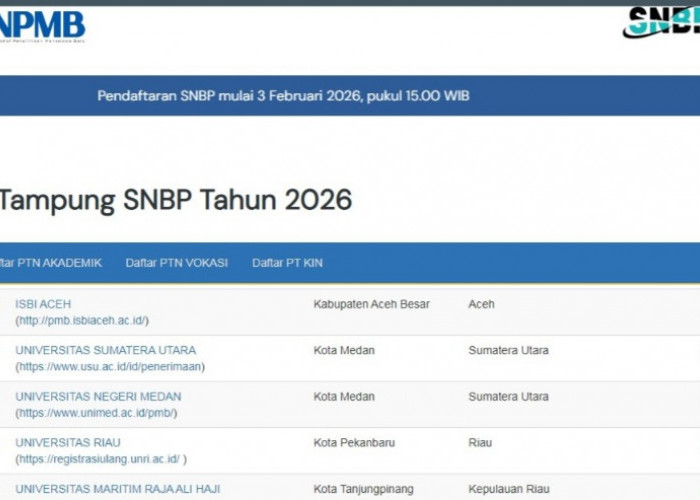This screenshot has height=500, width=700.
Task: Click the SNBP logo at top right
Action: pyautogui.click(x=662, y=22)
